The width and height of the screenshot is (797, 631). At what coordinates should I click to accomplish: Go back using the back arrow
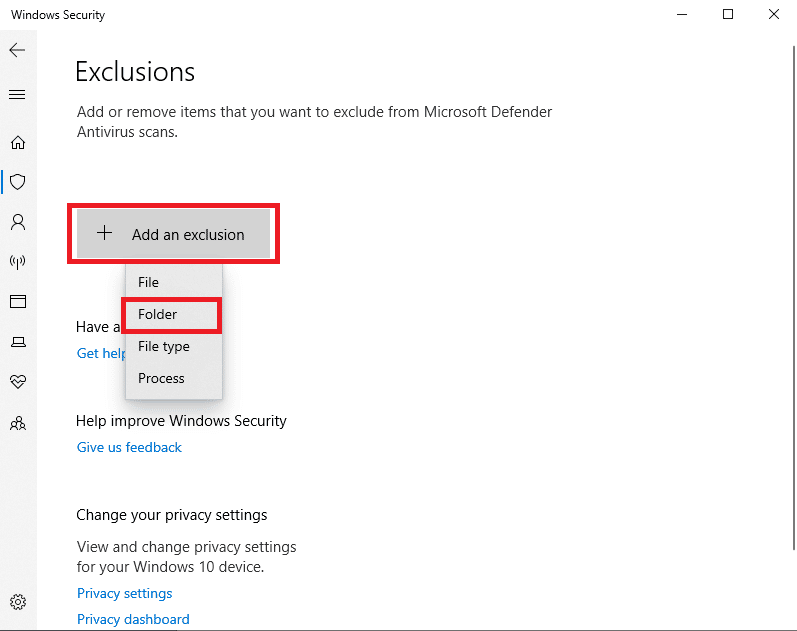pyautogui.click(x=17, y=50)
